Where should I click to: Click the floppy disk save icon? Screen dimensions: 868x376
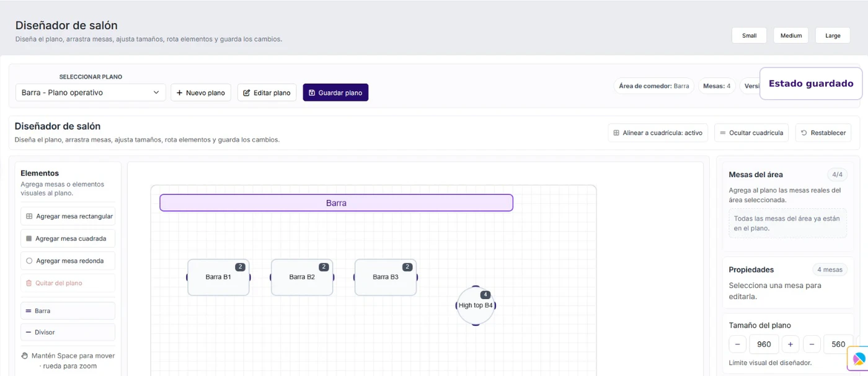coord(312,93)
